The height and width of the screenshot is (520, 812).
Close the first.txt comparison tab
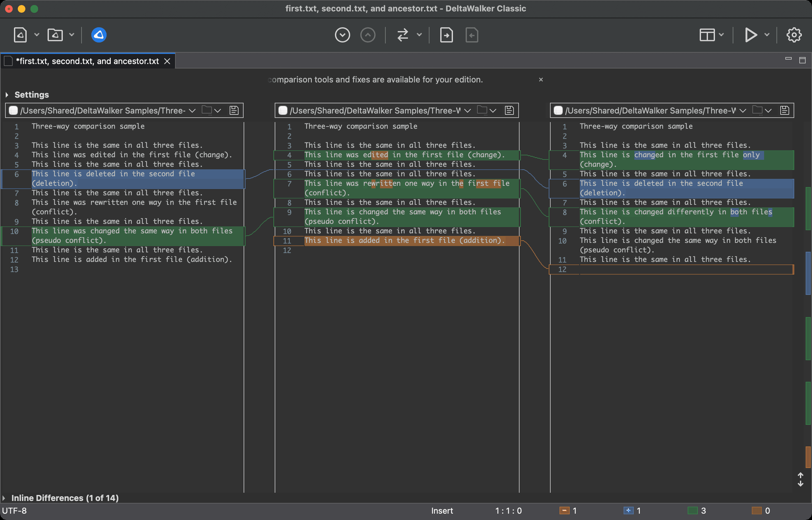pyautogui.click(x=167, y=61)
